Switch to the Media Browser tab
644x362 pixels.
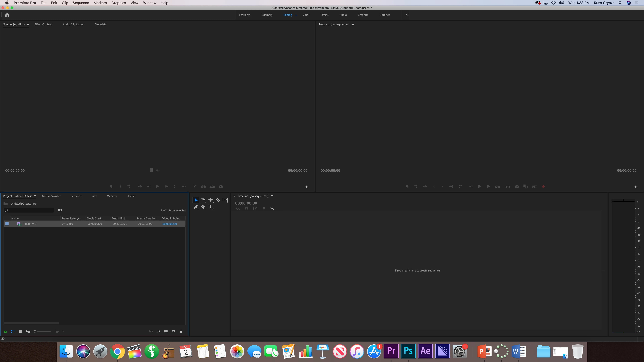click(51, 196)
